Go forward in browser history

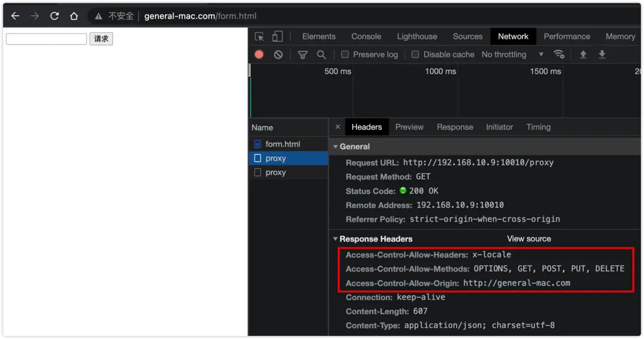[35, 16]
